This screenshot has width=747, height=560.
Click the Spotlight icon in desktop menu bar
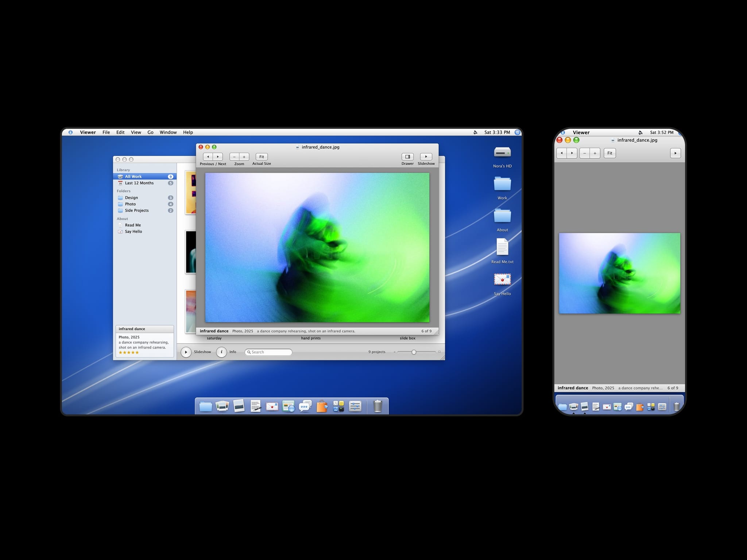pyautogui.click(x=517, y=132)
